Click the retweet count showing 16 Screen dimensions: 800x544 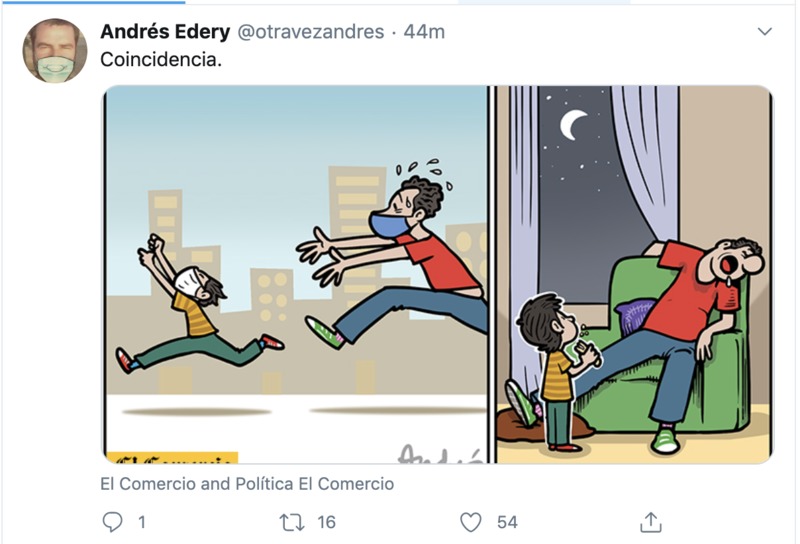pyautogui.click(x=327, y=522)
